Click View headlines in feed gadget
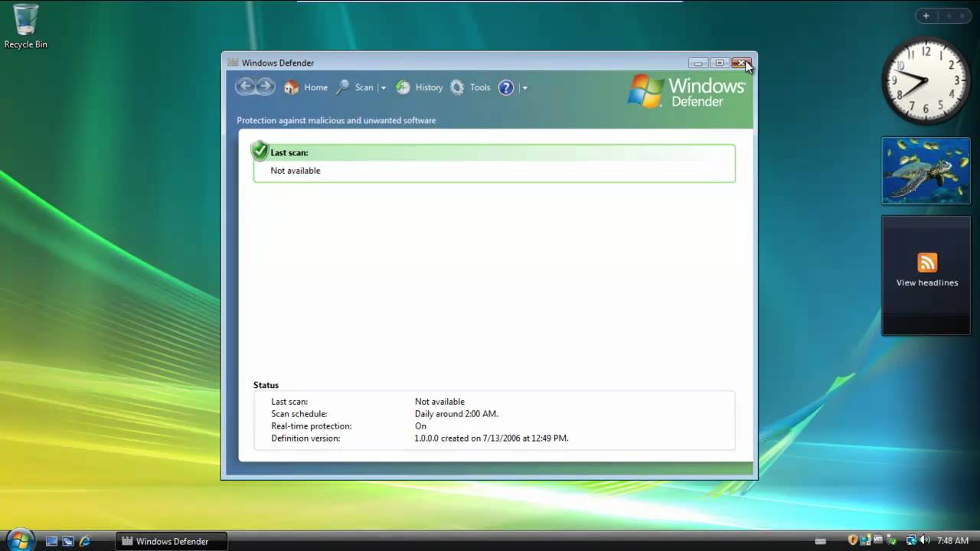 point(927,282)
